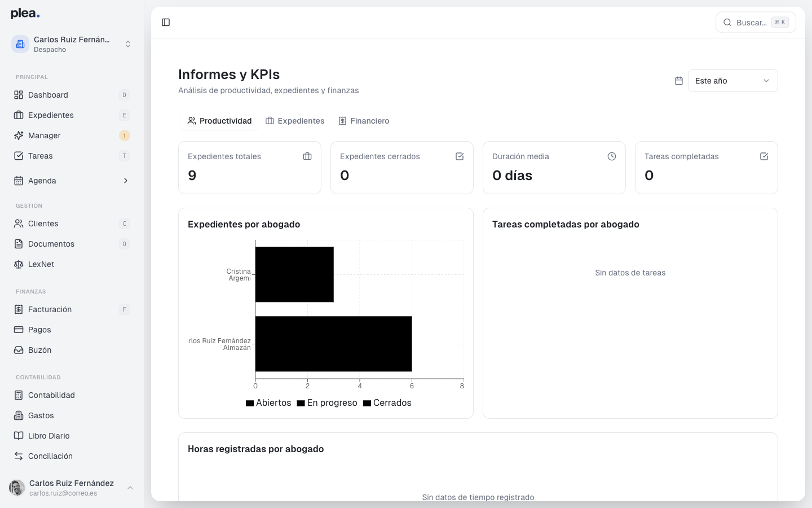This screenshot has height=508, width=812.
Task: Click the clock icon on Duración media card
Action: (x=612, y=156)
